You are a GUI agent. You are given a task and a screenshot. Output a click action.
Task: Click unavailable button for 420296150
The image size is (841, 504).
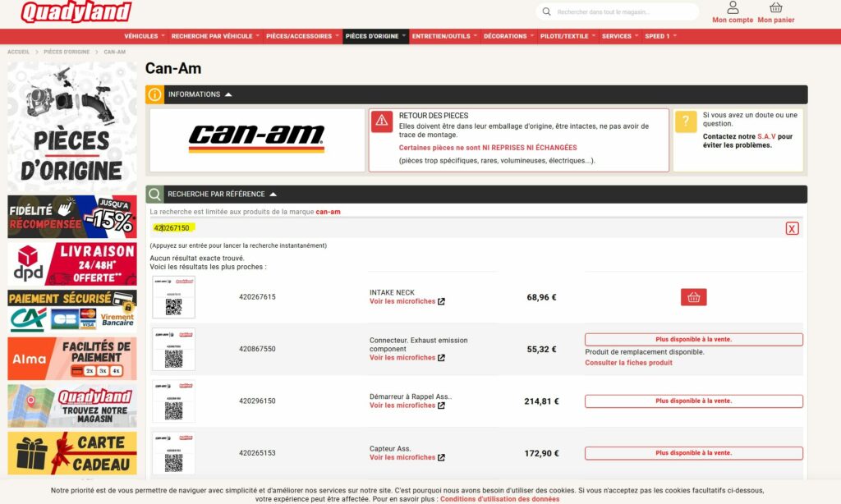693,401
